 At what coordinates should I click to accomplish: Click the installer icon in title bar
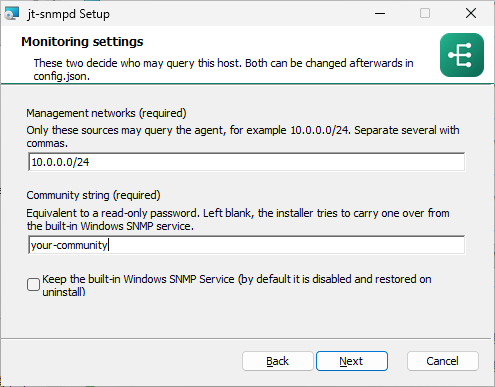12,14
